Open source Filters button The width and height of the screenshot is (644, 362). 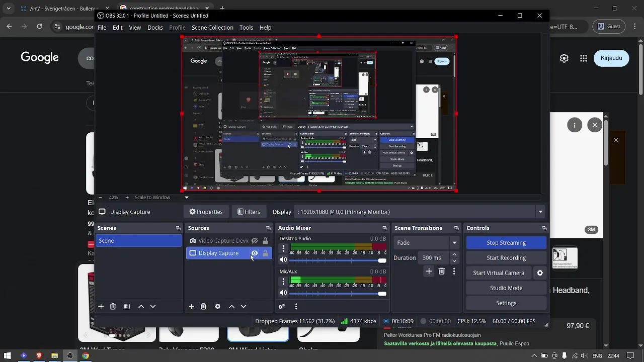click(x=249, y=212)
